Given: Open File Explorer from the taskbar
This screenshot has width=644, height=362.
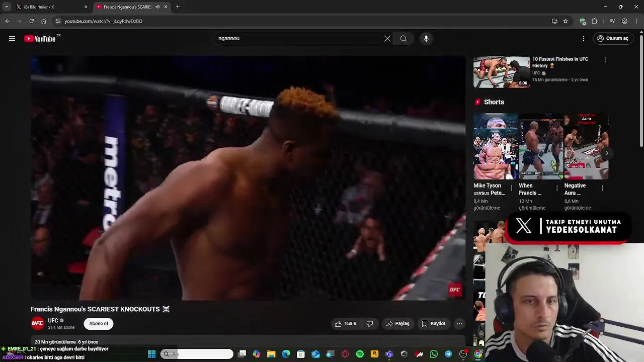Looking at the screenshot, I should pyautogui.click(x=271, y=354).
